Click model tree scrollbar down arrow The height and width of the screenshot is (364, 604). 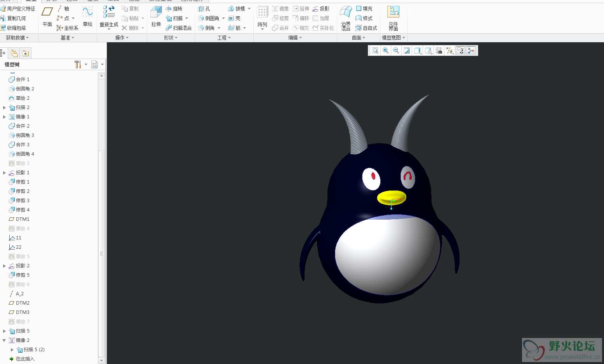pyautogui.click(x=102, y=360)
